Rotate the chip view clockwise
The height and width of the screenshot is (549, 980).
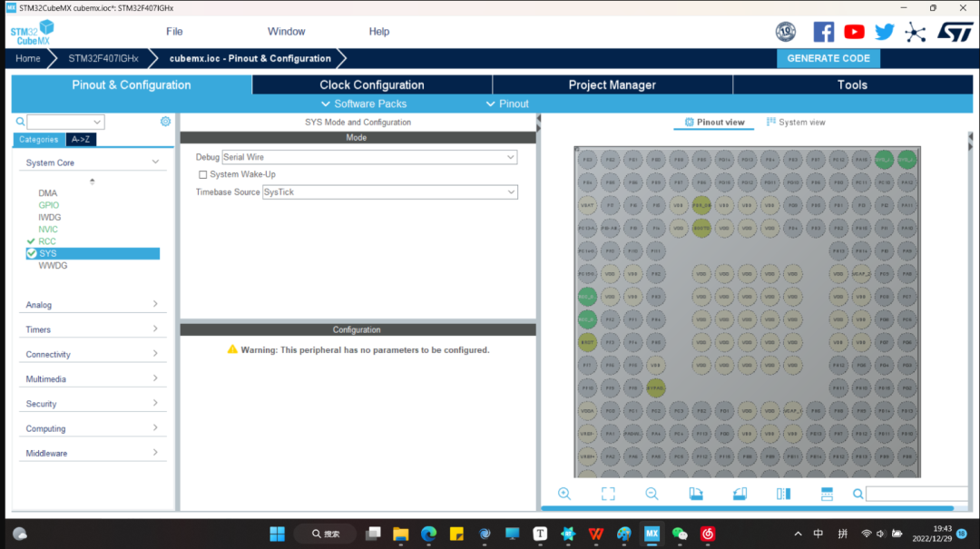(x=696, y=494)
